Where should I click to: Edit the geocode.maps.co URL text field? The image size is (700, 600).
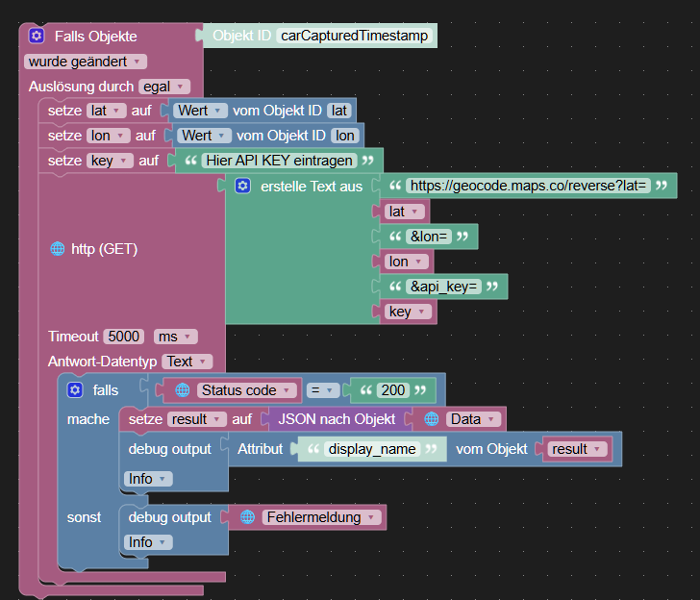(x=528, y=186)
